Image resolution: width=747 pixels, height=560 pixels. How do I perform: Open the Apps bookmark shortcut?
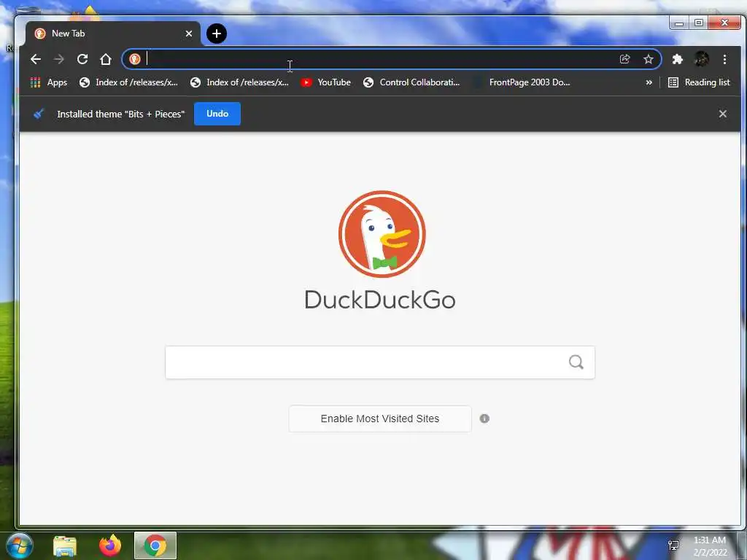click(49, 82)
